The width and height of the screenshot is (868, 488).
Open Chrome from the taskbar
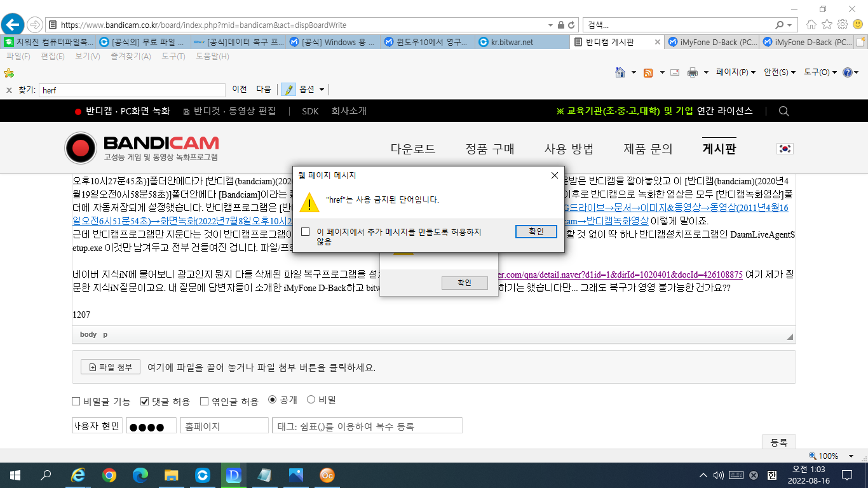point(109,475)
